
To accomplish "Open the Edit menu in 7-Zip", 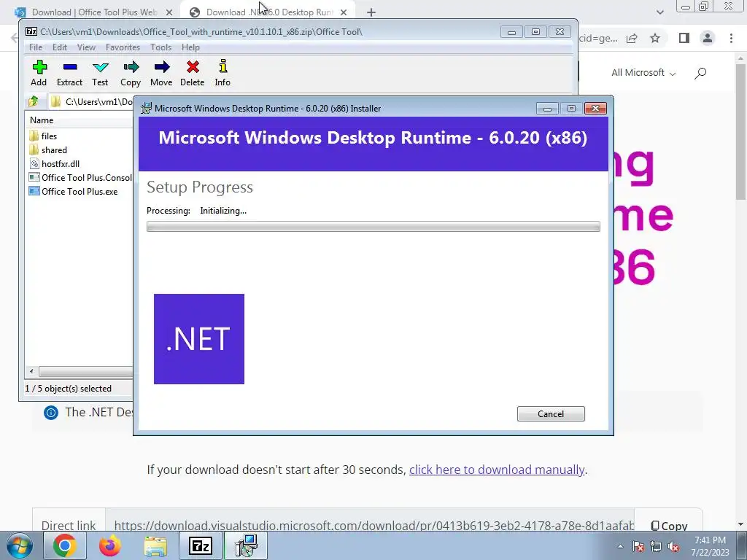I will point(60,47).
